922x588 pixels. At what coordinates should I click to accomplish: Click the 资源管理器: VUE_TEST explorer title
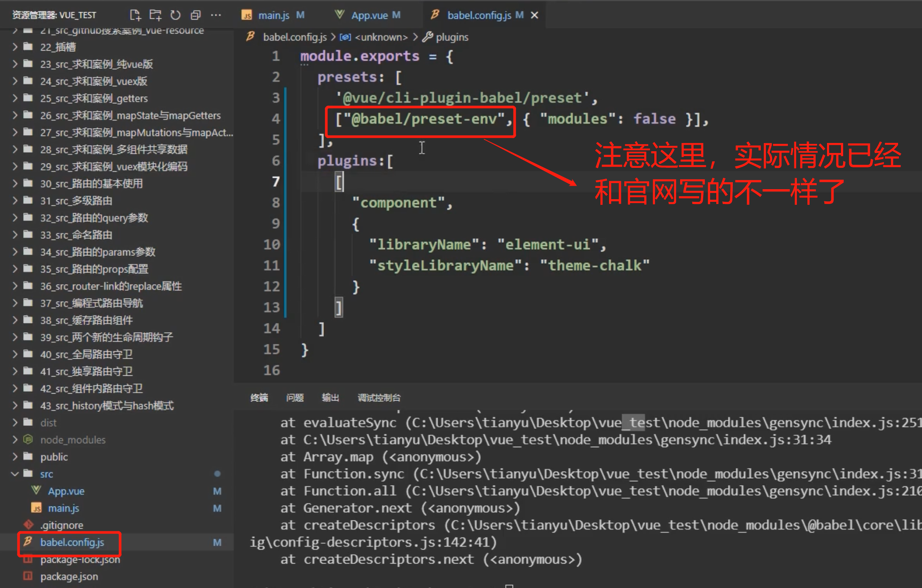tap(54, 15)
